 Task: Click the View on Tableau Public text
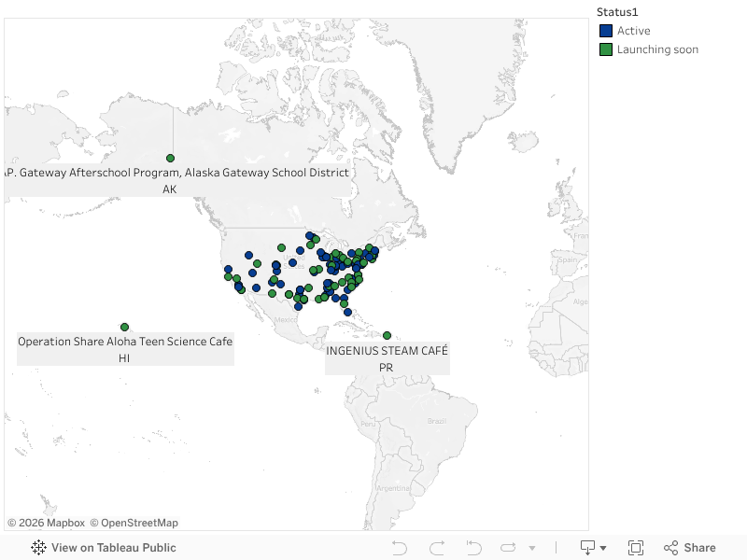pyautogui.click(x=114, y=548)
